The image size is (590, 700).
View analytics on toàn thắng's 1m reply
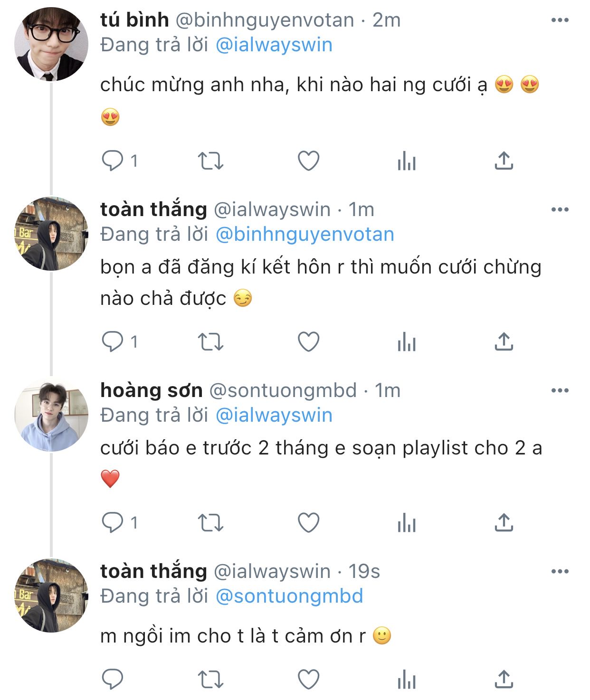[x=406, y=342]
